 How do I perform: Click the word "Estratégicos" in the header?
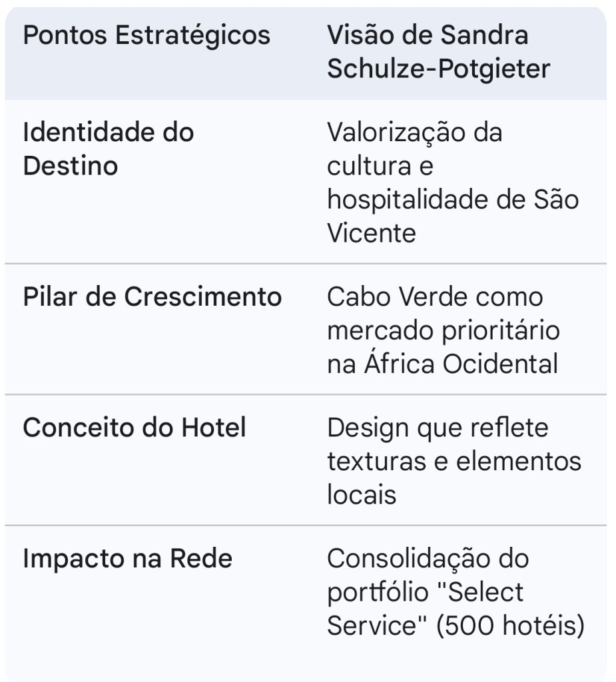[193, 35]
